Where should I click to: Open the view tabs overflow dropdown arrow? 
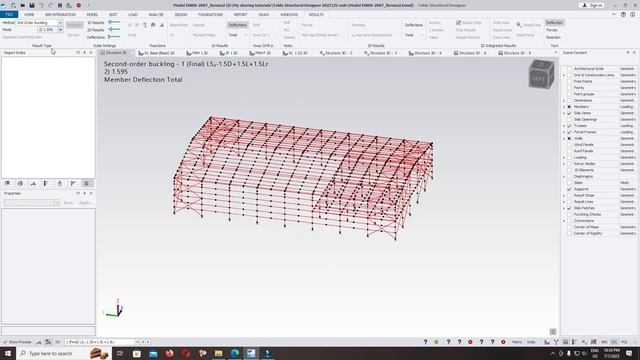click(x=555, y=53)
